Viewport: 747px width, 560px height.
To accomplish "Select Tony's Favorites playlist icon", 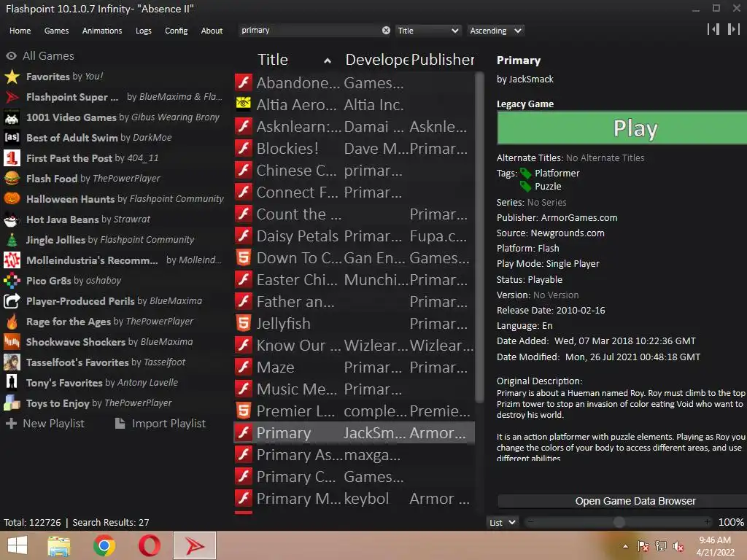I will [x=12, y=383].
